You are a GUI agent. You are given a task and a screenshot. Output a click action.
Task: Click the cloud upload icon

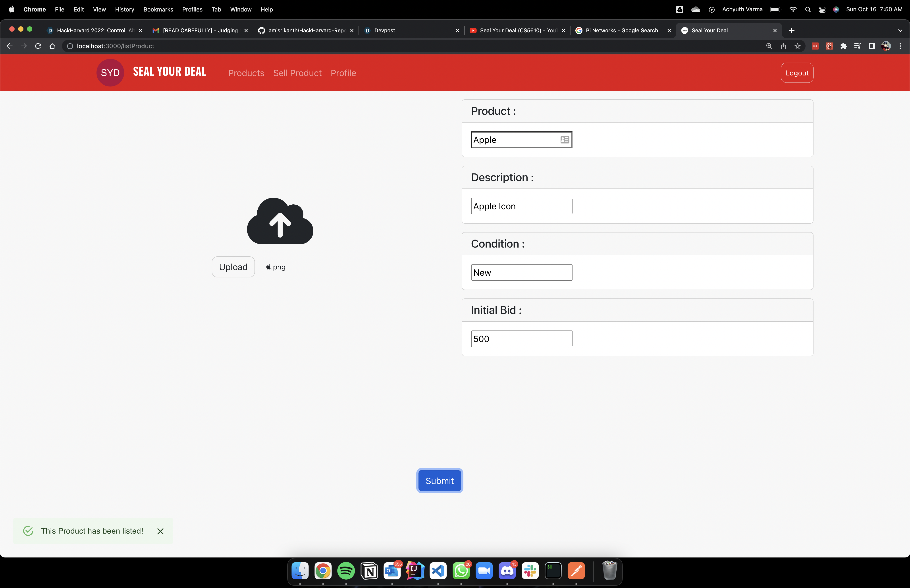pos(280,221)
